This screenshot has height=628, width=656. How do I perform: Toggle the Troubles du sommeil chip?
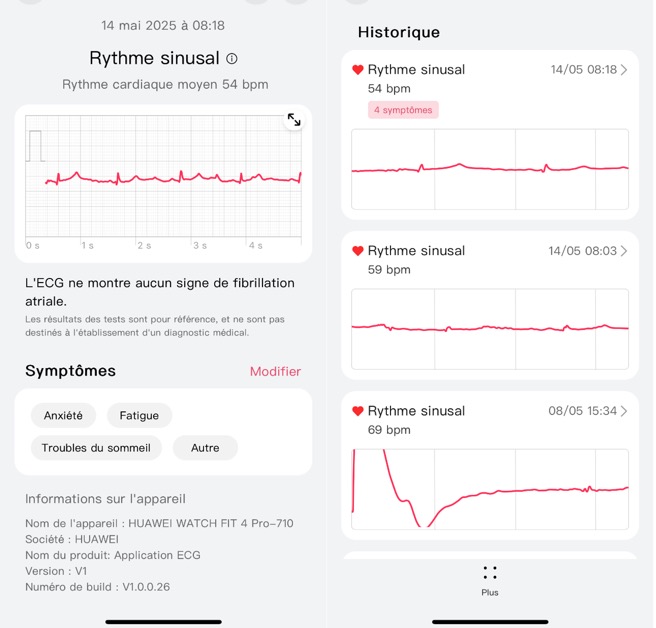96,448
